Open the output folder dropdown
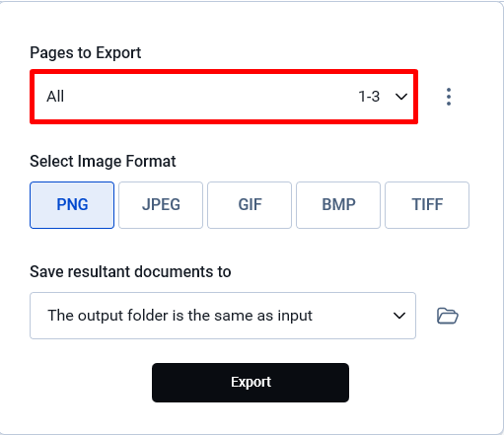This screenshot has height=435, width=504. click(x=223, y=316)
